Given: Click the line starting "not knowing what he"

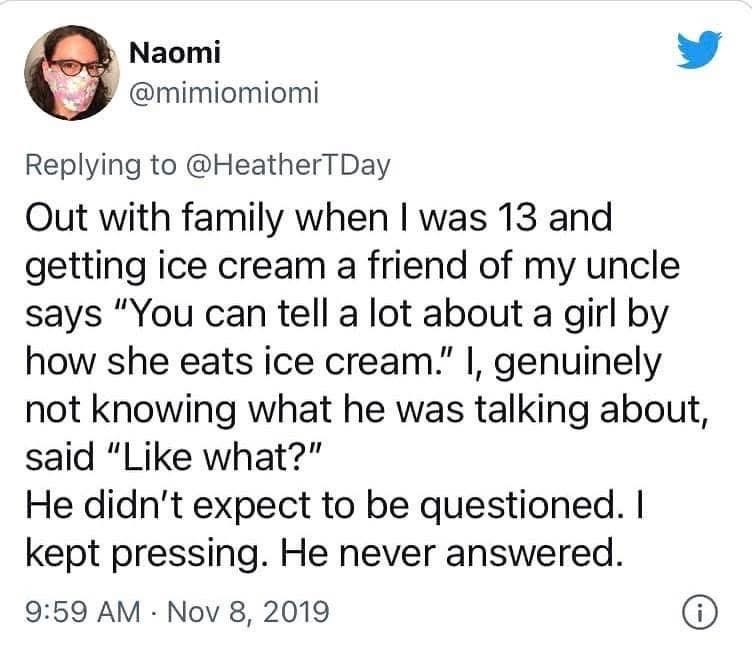Looking at the screenshot, I should click(368, 413).
